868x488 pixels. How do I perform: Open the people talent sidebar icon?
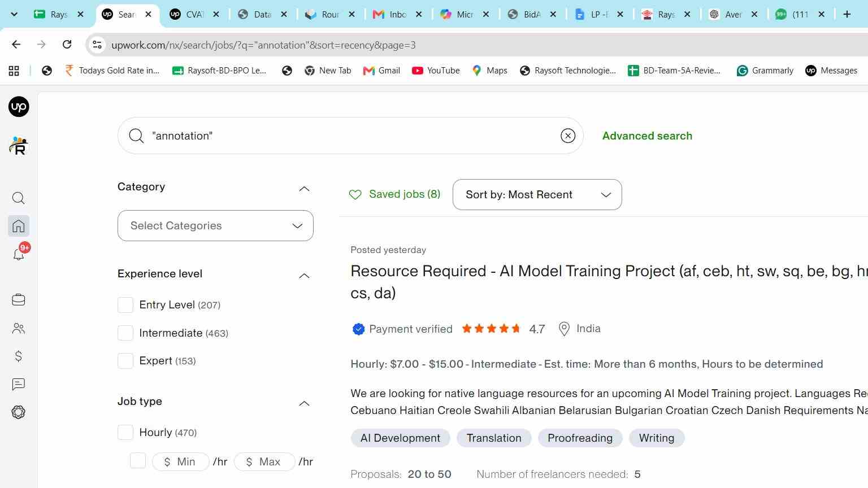[x=19, y=328]
